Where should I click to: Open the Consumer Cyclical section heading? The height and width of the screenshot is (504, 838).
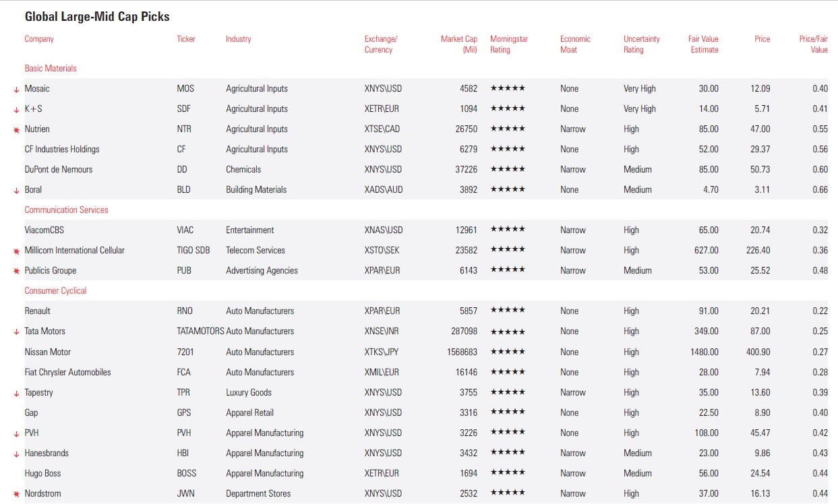tap(55, 290)
